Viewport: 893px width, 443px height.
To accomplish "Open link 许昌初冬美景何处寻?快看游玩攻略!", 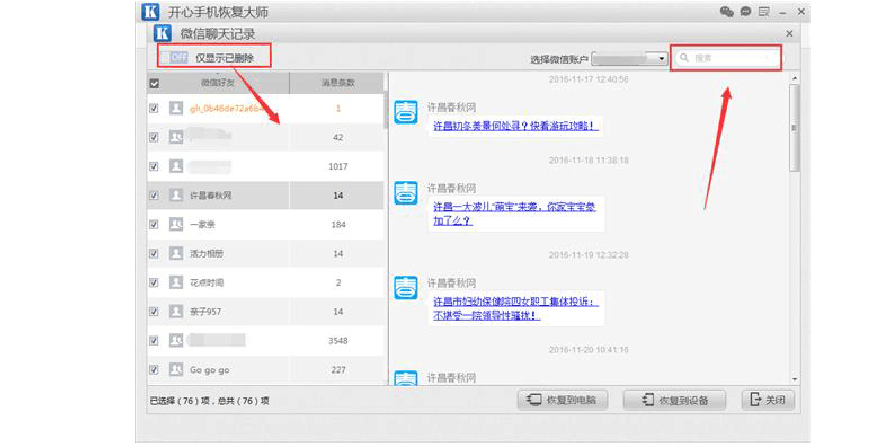I will tap(516, 125).
